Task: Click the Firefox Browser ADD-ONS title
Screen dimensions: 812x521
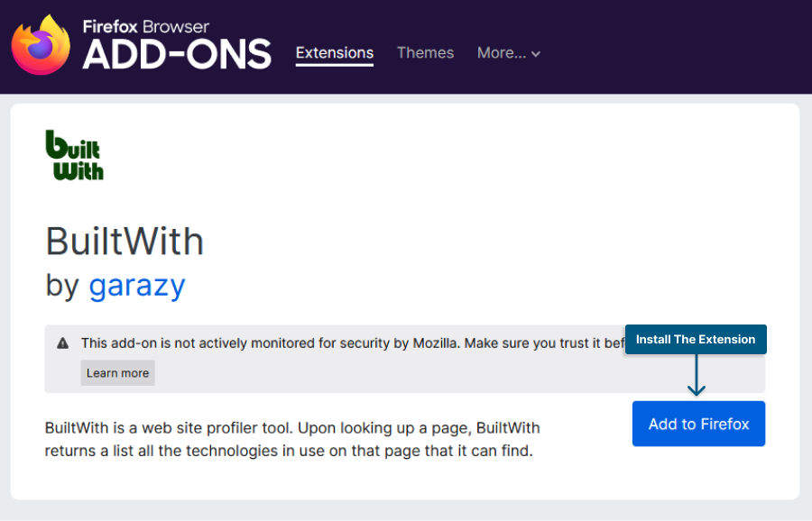Action: 177,44
